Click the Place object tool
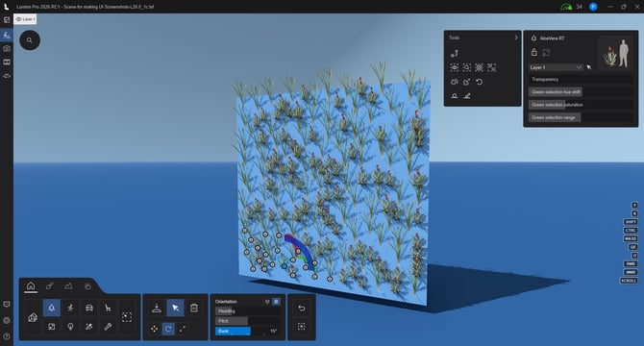Viewport: 644px width, 346px height. [157, 308]
